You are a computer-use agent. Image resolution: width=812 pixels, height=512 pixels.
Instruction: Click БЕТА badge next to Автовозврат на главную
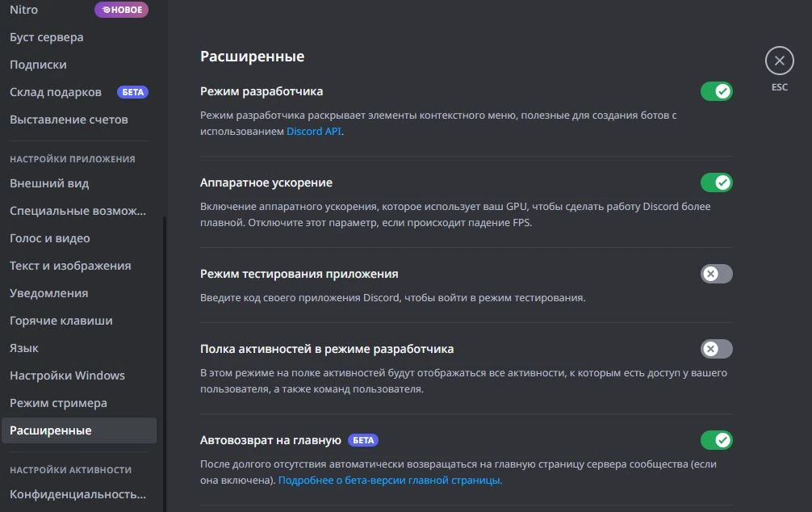tap(363, 440)
